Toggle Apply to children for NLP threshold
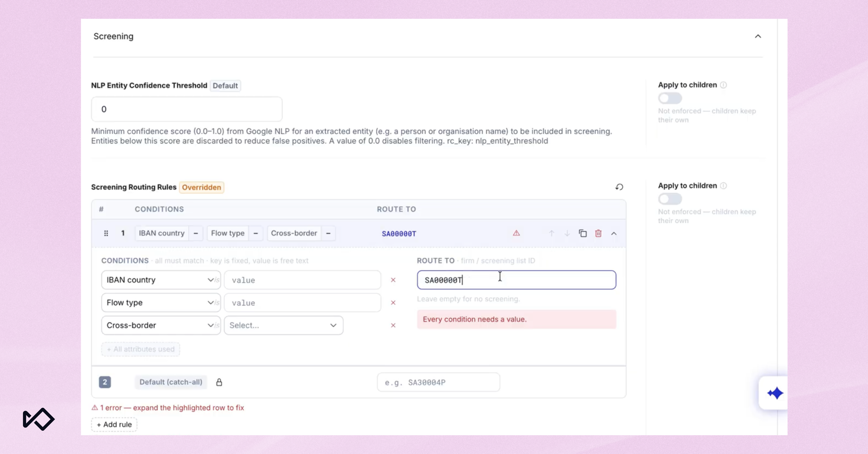 [670, 98]
